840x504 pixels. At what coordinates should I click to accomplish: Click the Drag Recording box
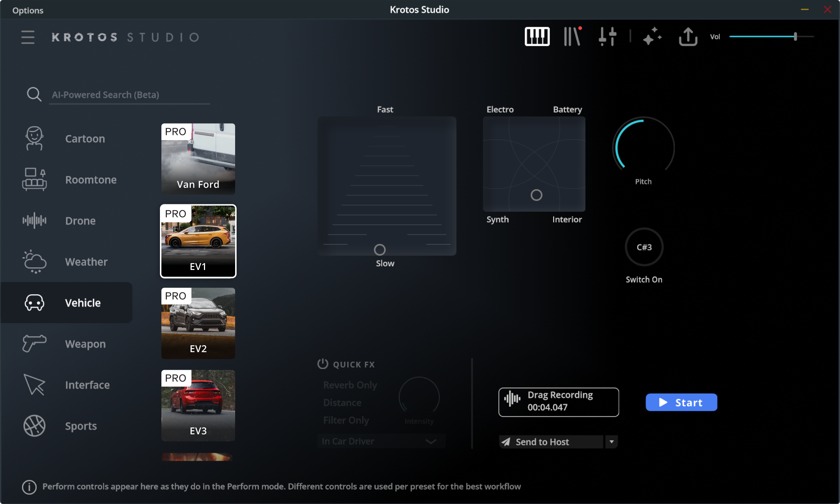[559, 402]
